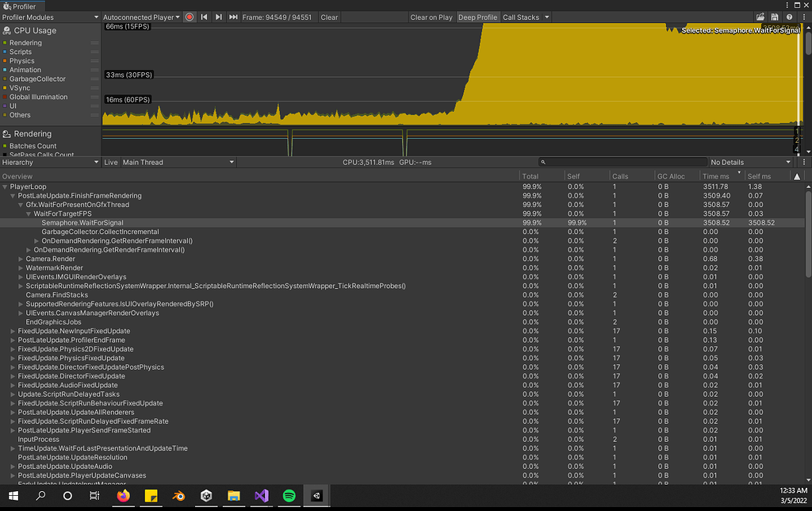Collapse the PlayerLoop tree item

click(x=6, y=186)
